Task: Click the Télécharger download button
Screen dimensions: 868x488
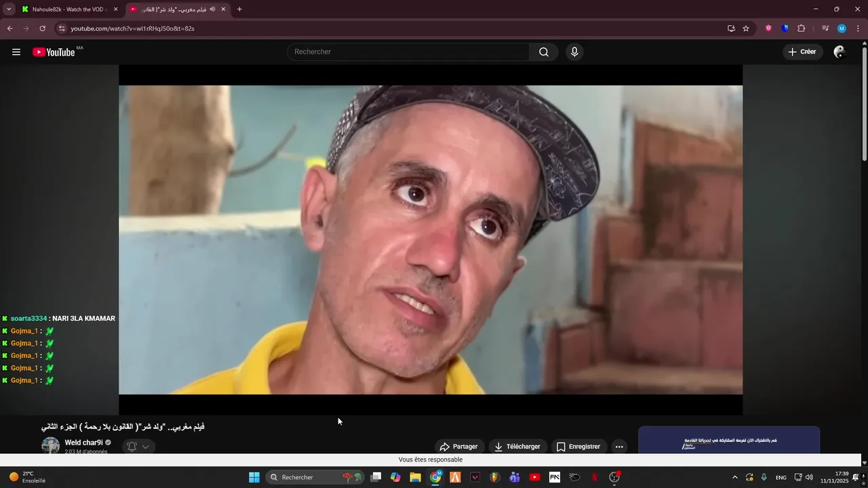Action: [517, 447]
